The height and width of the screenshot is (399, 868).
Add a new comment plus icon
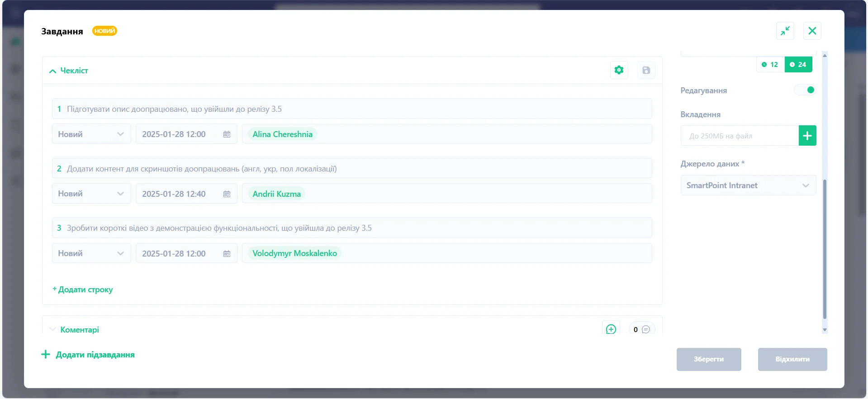pos(611,329)
